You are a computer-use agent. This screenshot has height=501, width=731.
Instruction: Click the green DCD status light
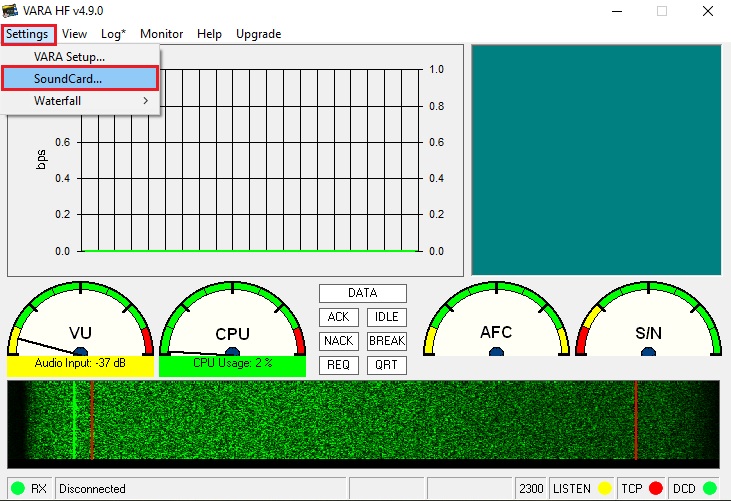(709, 489)
